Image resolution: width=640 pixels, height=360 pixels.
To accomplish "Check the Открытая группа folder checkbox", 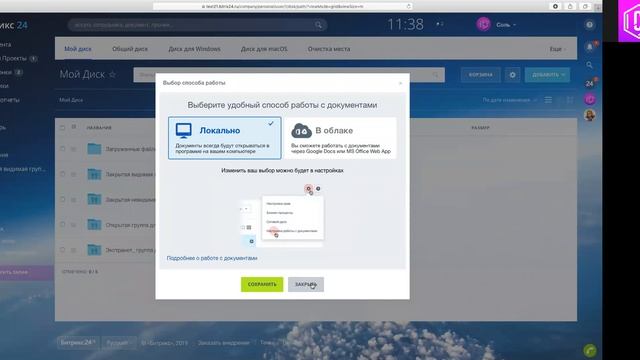I will click(x=62, y=224).
